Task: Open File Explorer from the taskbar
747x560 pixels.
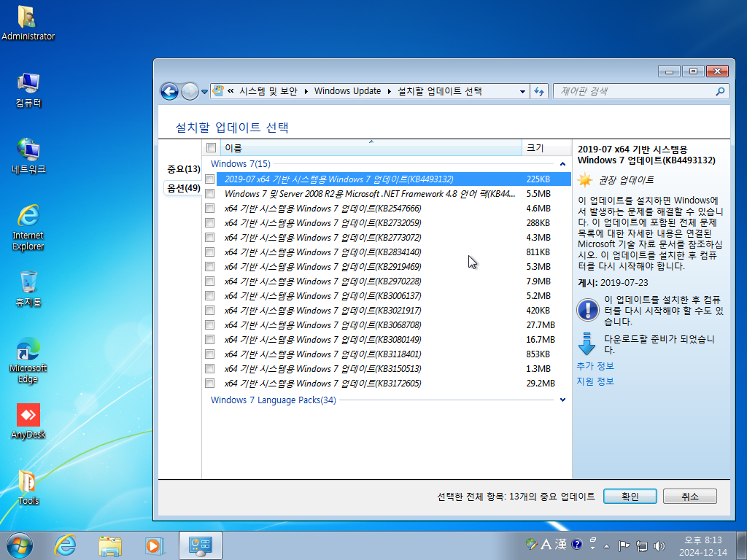Action: pyautogui.click(x=109, y=545)
